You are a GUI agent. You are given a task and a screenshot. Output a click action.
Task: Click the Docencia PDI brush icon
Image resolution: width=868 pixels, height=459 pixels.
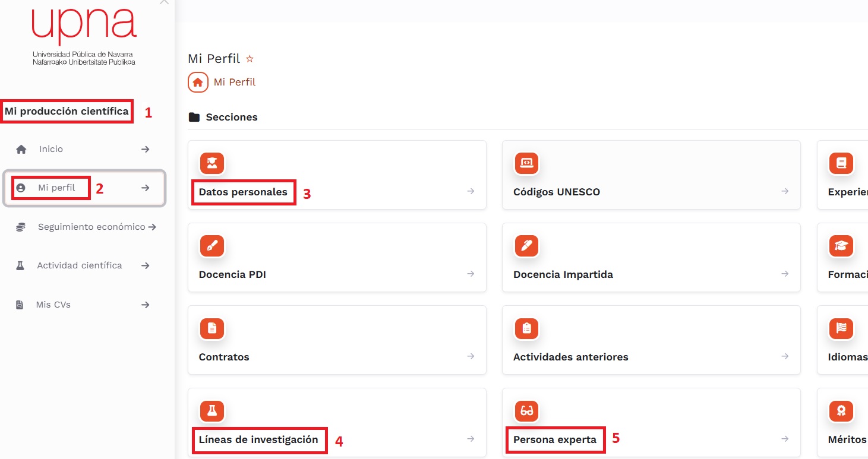212,245
